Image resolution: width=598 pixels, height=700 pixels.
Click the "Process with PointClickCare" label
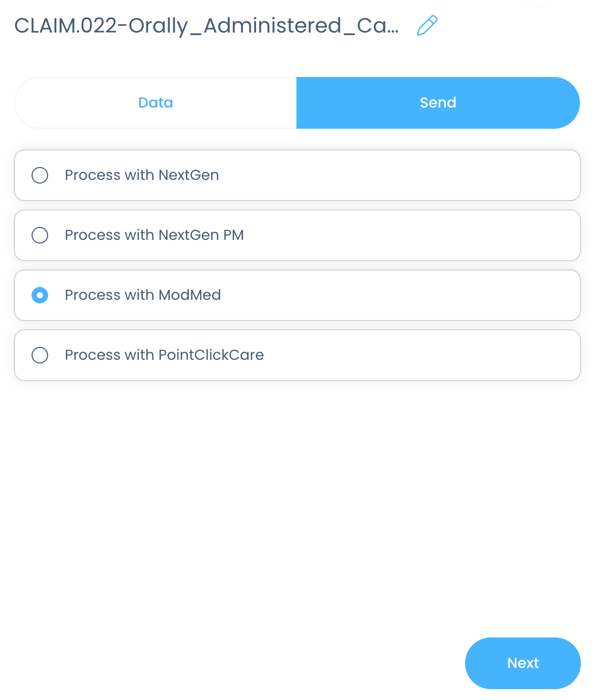click(164, 355)
